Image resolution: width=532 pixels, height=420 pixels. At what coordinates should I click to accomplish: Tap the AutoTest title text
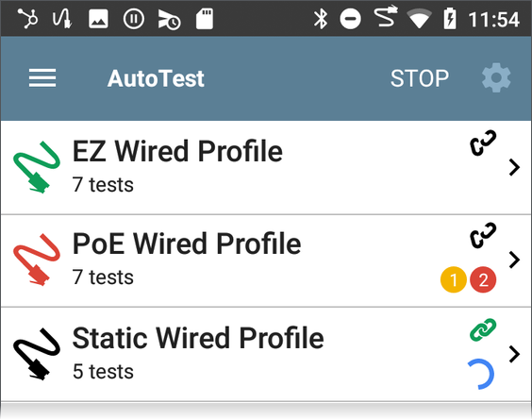[x=156, y=78]
